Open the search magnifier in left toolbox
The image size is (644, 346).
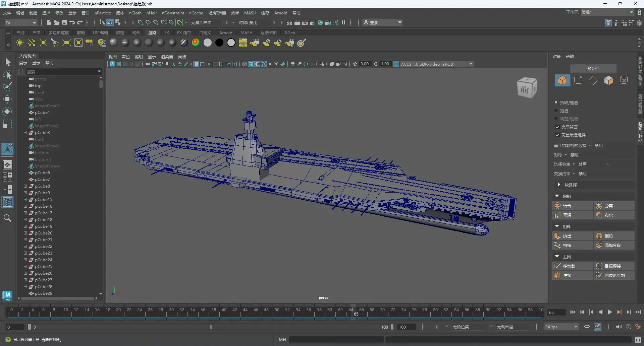pyautogui.click(x=7, y=218)
